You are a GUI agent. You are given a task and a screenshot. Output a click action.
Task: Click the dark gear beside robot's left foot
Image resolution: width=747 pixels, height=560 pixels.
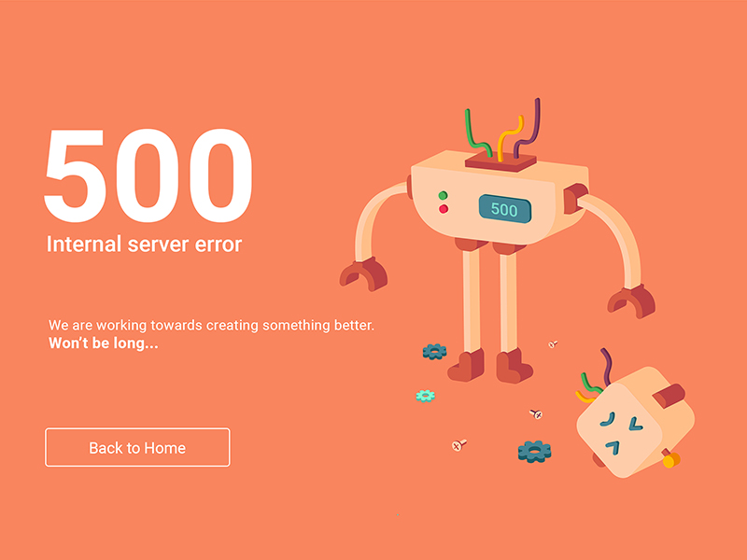tap(434, 352)
